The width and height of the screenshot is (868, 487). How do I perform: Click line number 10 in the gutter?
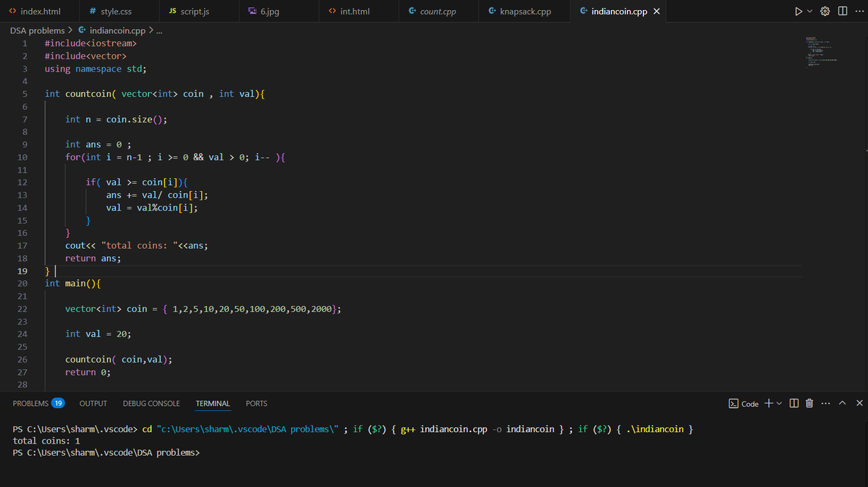coord(22,157)
